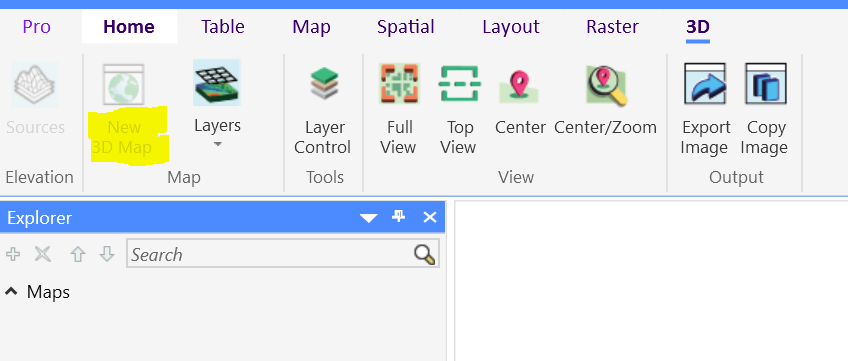Click the Sources elevation icon
The width and height of the screenshot is (848, 361).
[35, 85]
